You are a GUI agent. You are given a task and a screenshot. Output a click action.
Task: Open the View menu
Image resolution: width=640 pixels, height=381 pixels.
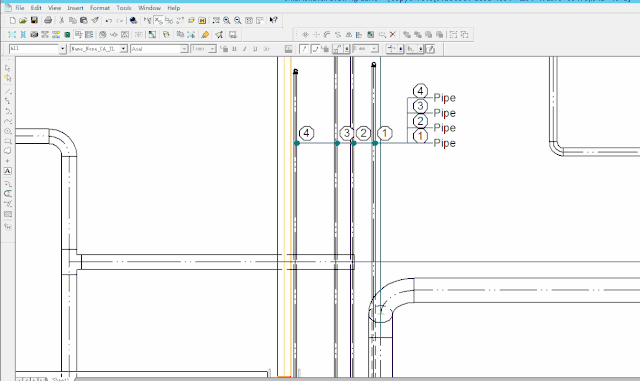pyautogui.click(x=54, y=8)
